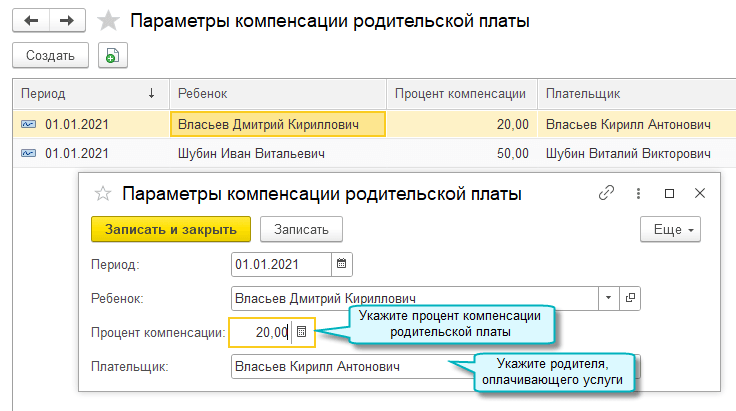Click the forward navigation arrow

[67, 20]
